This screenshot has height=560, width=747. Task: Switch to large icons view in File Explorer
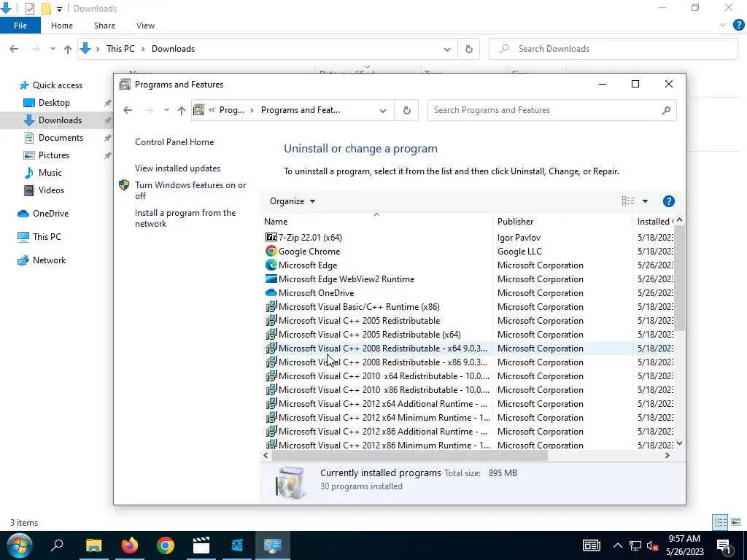(x=736, y=522)
